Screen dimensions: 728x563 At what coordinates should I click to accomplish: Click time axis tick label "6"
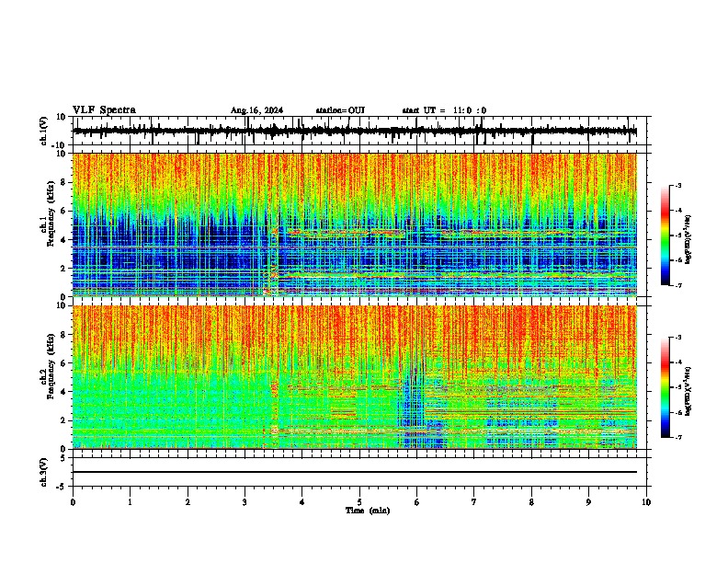click(417, 502)
